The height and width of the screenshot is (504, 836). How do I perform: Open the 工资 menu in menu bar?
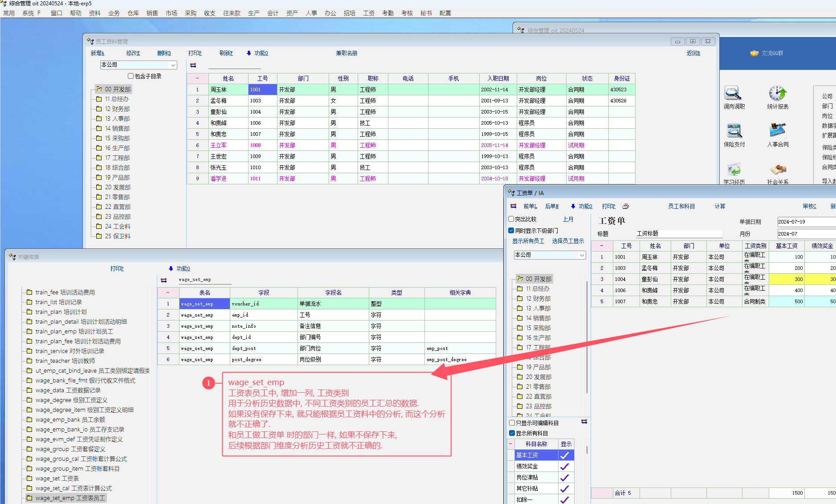pyautogui.click(x=368, y=13)
